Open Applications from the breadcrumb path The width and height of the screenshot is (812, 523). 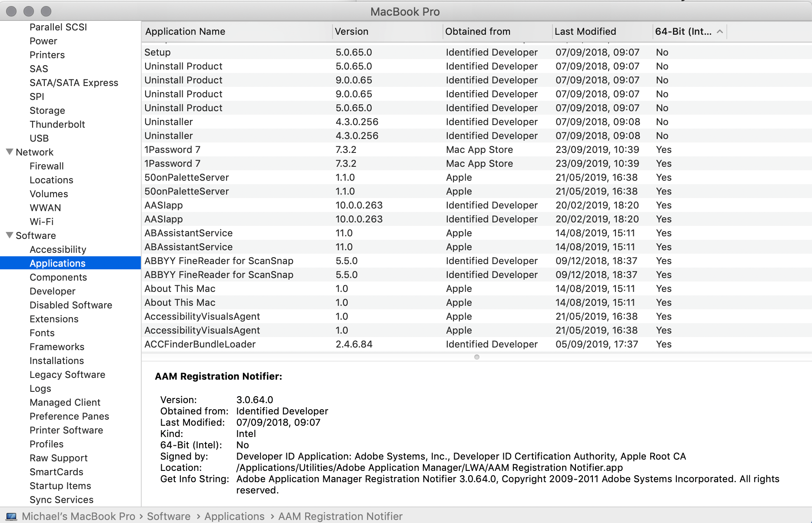pos(234,516)
